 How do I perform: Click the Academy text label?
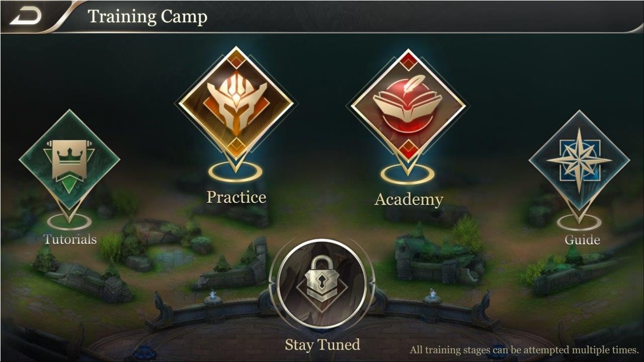(409, 200)
